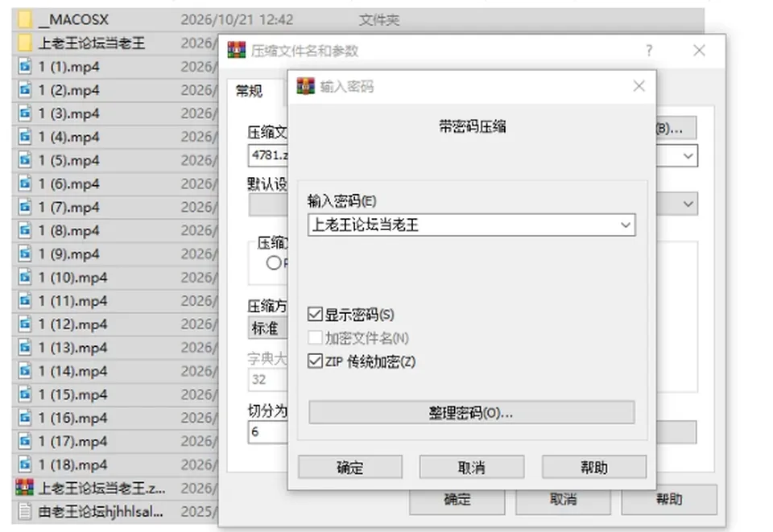Uncheck the 显示密码(S) checkbox
Screen dimensions: 773x532
point(315,314)
